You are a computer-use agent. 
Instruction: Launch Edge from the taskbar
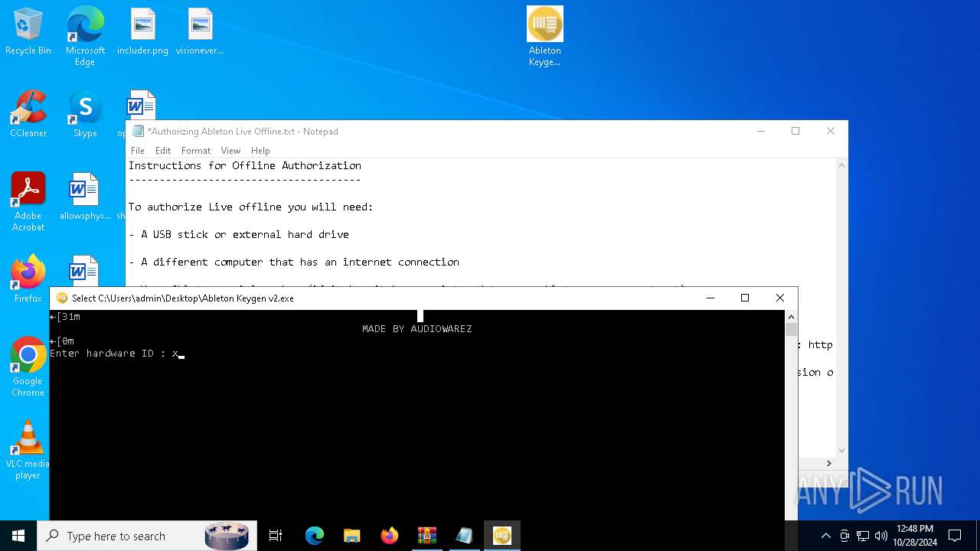(315, 536)
